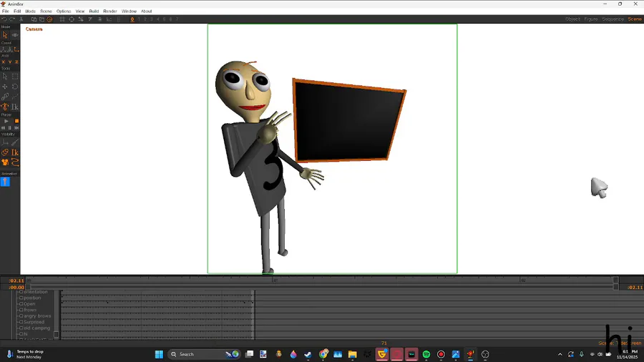Select the arrow Select tool under Tools

pos(5,77)
